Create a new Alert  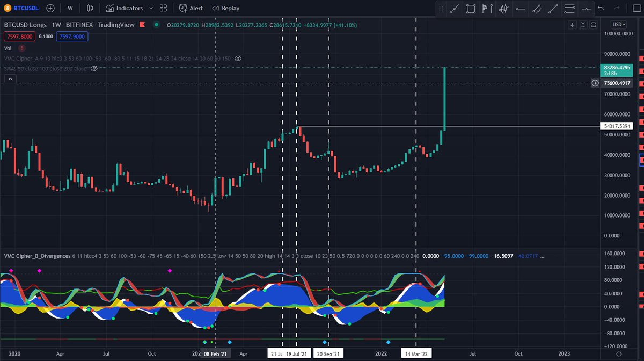[191, 8]
